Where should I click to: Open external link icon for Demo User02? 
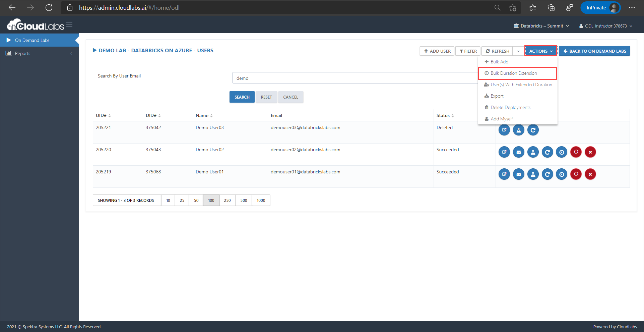pos(504,152)
